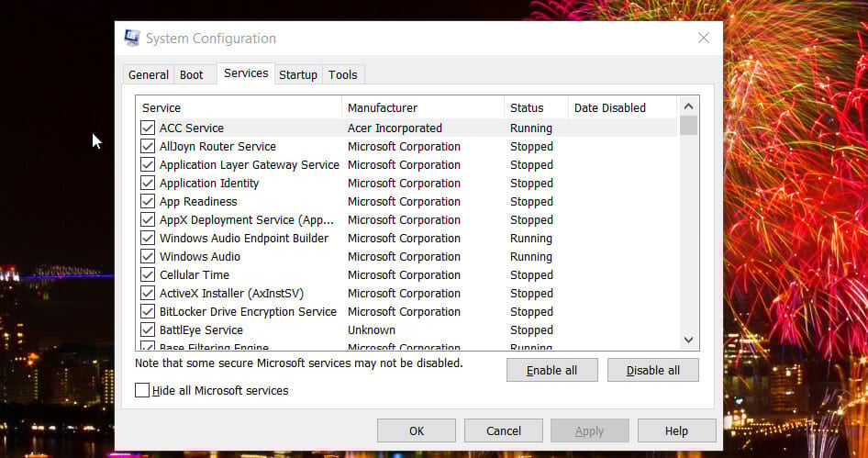Toggle the AllJoyn Router Service checkbox
Screen dimensions: 868x458
click(147, 146)
